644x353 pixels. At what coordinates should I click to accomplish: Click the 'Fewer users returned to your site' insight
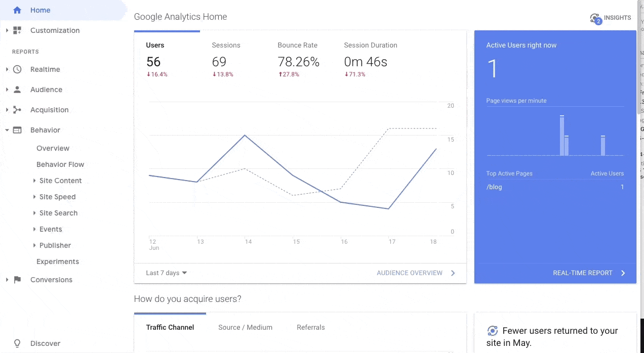point(553,337)
